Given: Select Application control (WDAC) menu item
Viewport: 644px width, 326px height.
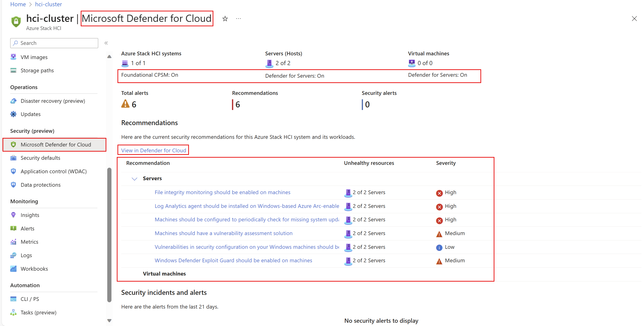Looking at the screenshot, I should click(x=54, y=171).
